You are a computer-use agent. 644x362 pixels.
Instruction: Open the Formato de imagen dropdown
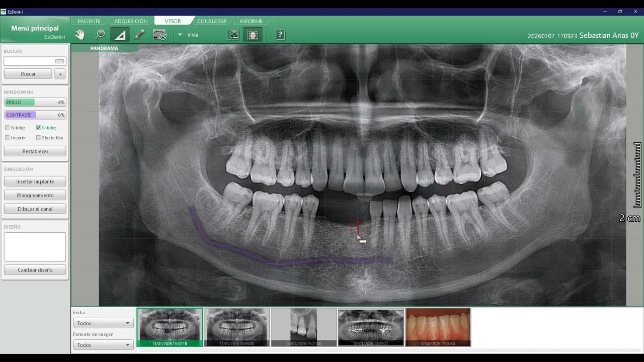103,345
